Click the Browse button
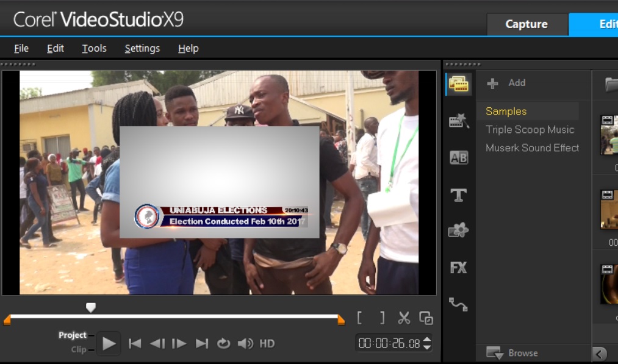The image size is (618, 364). [x=512, y=353]
